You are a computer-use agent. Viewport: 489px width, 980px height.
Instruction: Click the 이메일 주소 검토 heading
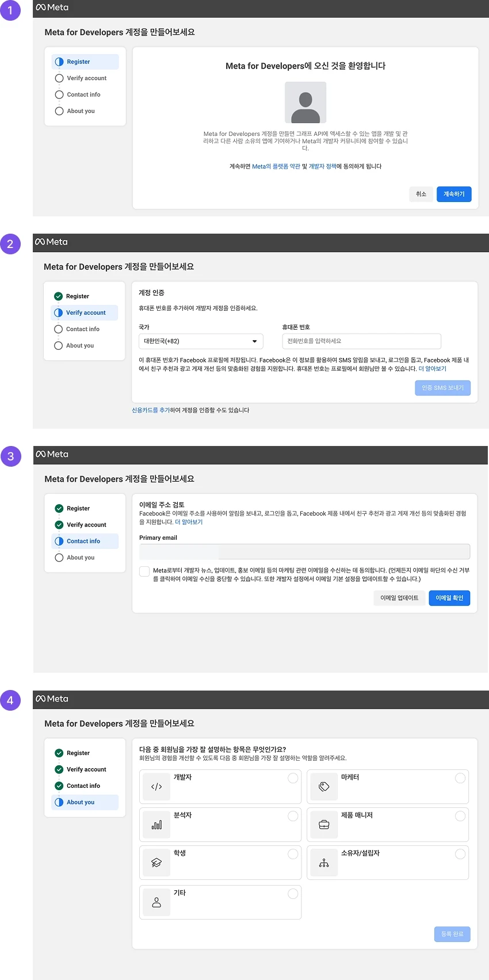pyautogui.click(x=162, y=505)
